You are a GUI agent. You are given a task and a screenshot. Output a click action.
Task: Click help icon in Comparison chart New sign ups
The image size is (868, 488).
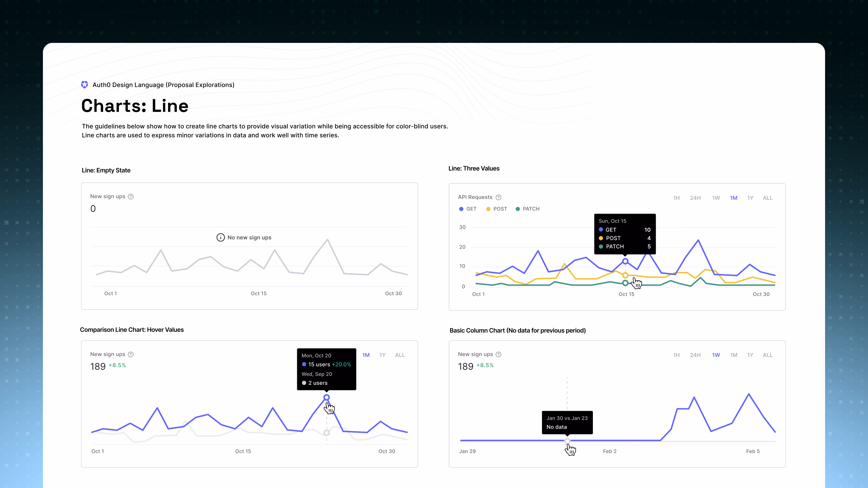131,354
